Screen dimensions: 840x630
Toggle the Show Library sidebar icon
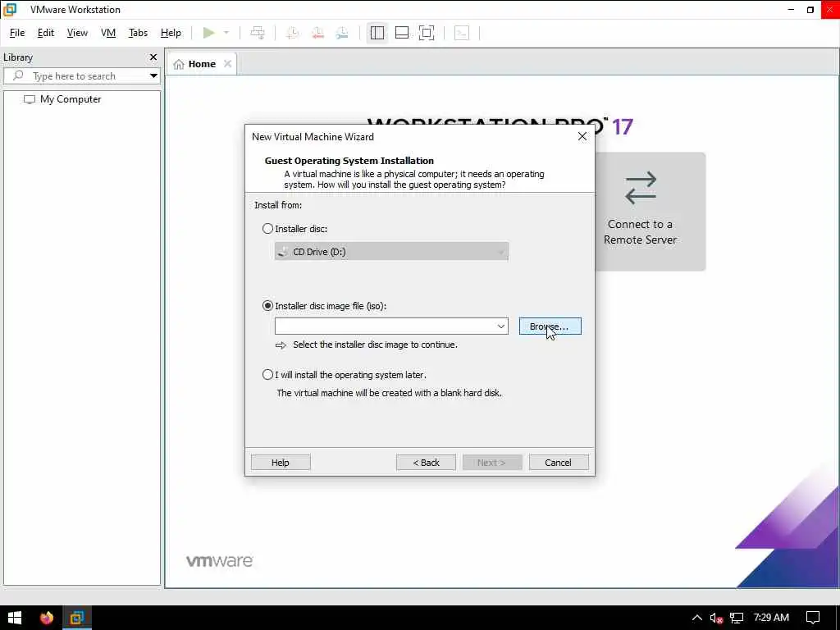377,33
